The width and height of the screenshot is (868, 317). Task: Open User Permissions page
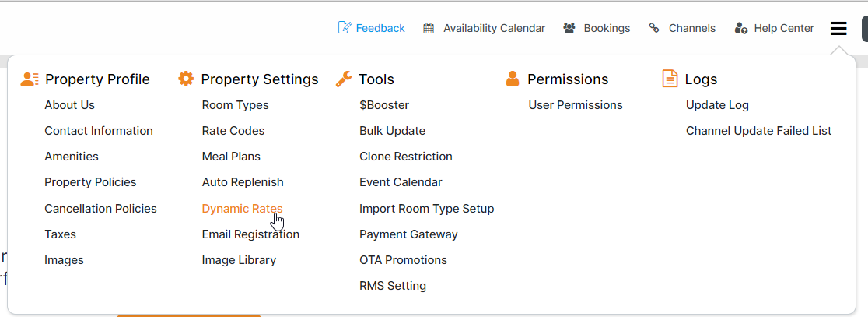576,105
